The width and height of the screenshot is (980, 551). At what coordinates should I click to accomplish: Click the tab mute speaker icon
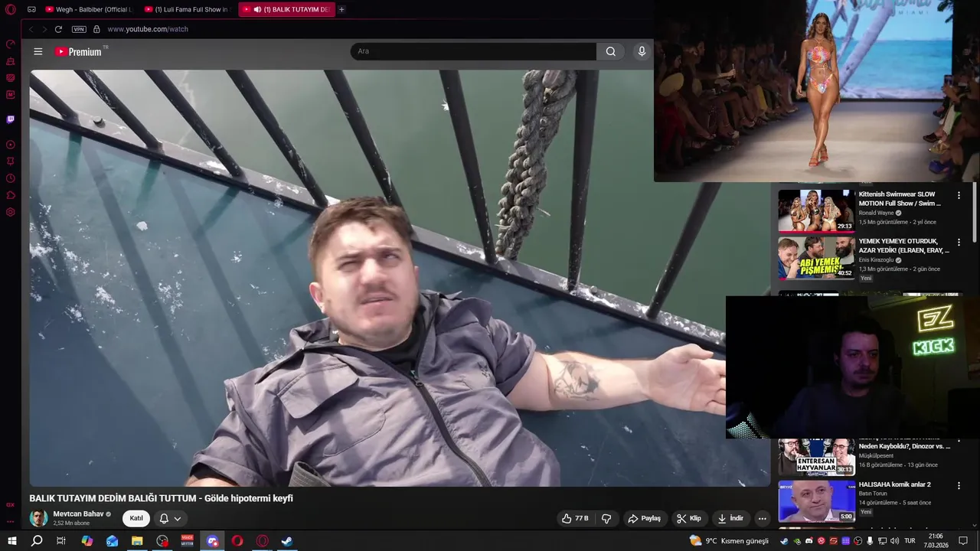coord(257,9)
